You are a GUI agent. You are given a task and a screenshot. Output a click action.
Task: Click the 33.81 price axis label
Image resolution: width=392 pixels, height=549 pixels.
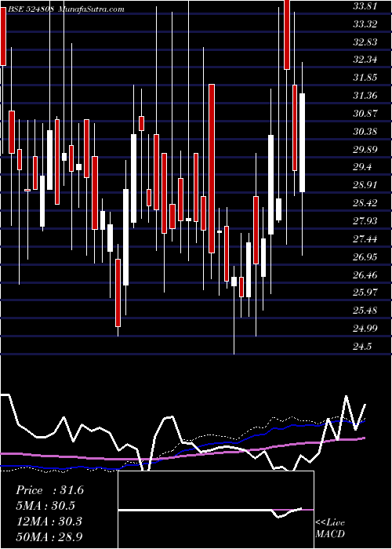tap(365, 6)
